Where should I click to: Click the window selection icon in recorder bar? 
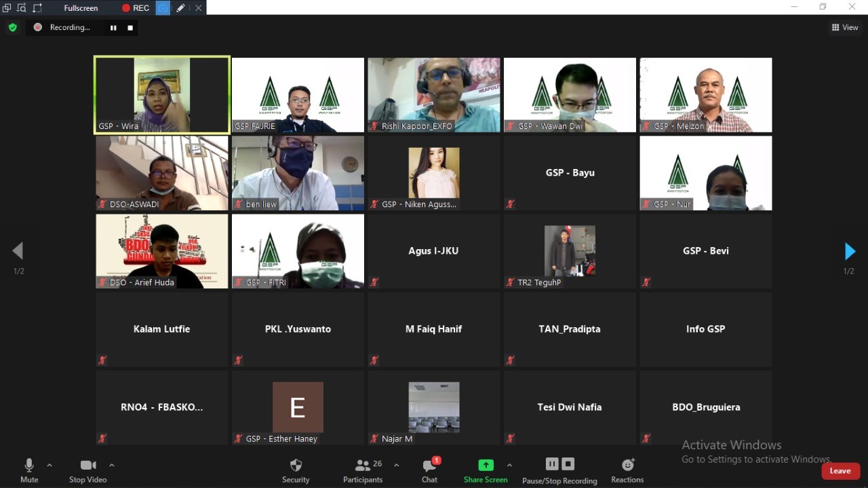tap(7, 8)
